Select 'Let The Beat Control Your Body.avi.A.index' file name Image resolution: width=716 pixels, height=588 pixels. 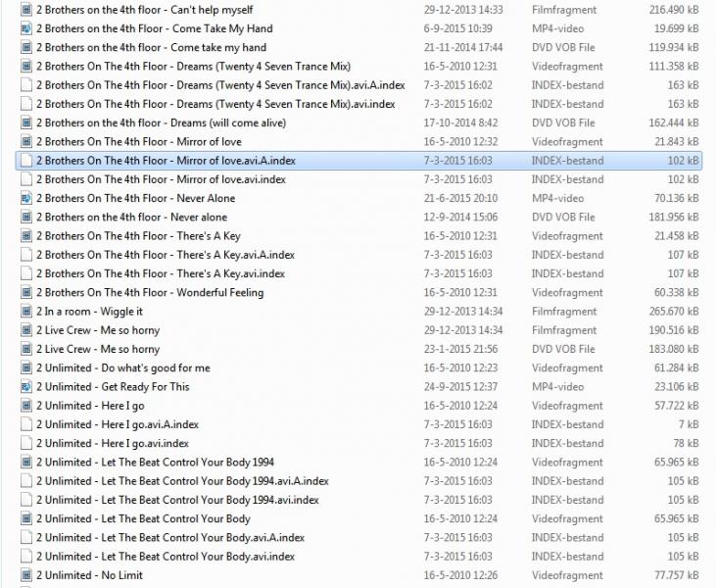click(170, 537)
